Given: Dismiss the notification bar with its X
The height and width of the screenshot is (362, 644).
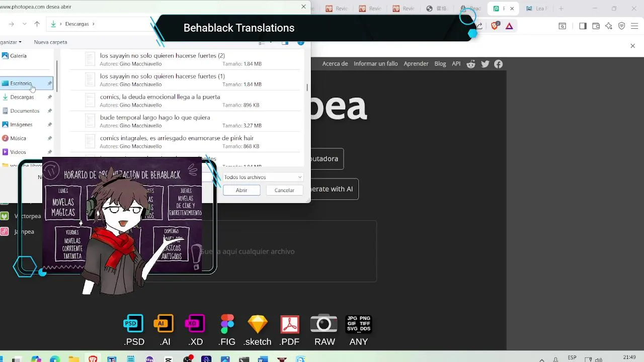Looking at the screenshot, I should [x=633, y=46].
